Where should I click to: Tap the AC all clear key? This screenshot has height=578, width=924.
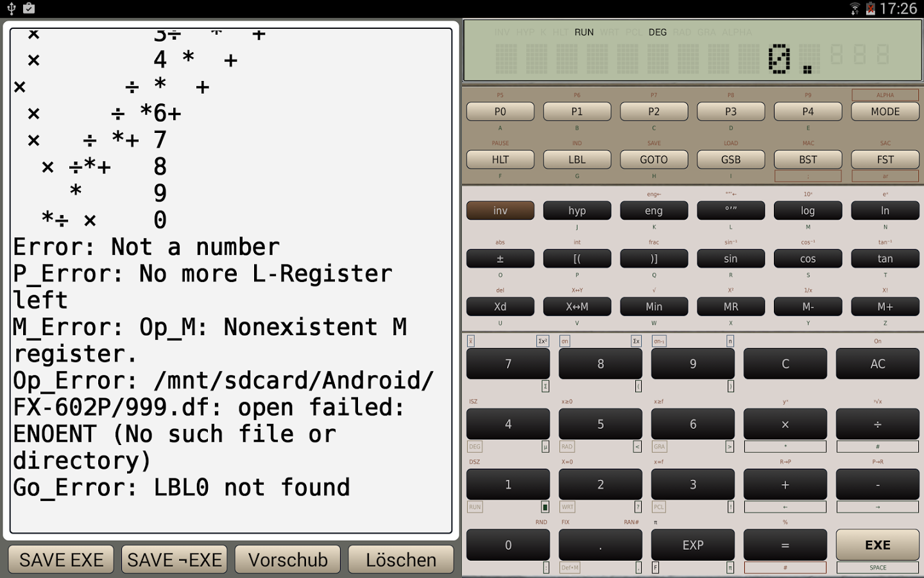tap(877, 364)
